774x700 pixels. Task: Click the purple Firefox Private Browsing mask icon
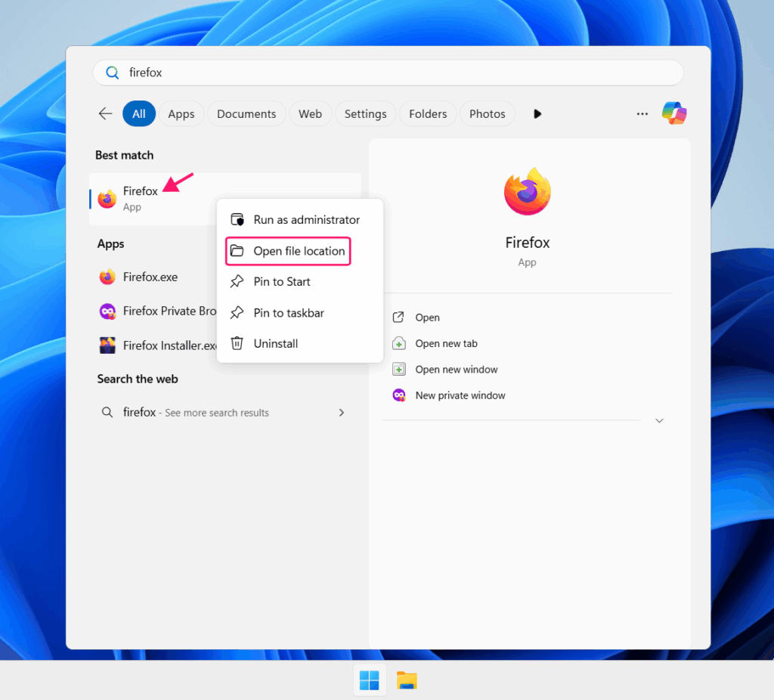(107, 311)
